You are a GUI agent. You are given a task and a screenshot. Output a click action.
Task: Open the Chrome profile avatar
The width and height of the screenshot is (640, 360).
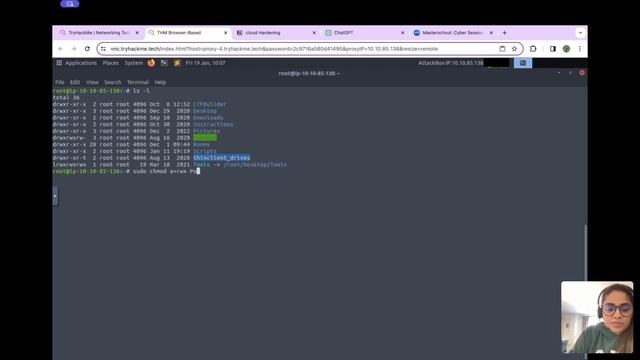click(566, 49)
